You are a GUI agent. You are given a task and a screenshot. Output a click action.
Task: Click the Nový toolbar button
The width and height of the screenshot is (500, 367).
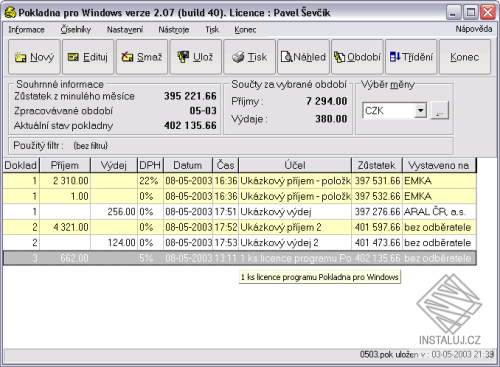tap(34, 57)
